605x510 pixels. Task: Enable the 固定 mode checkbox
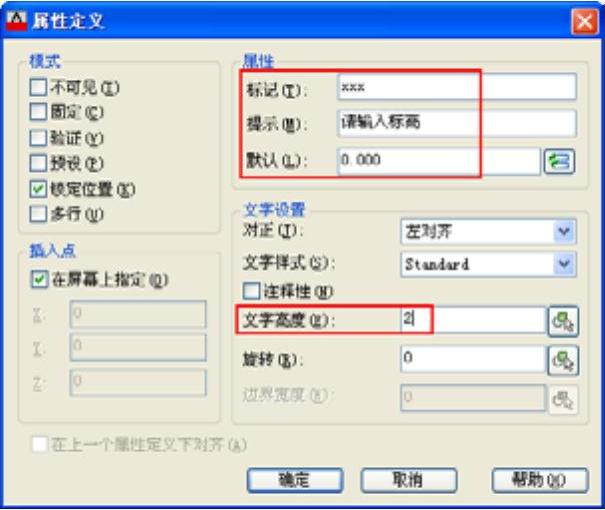(x=38, y=112)
